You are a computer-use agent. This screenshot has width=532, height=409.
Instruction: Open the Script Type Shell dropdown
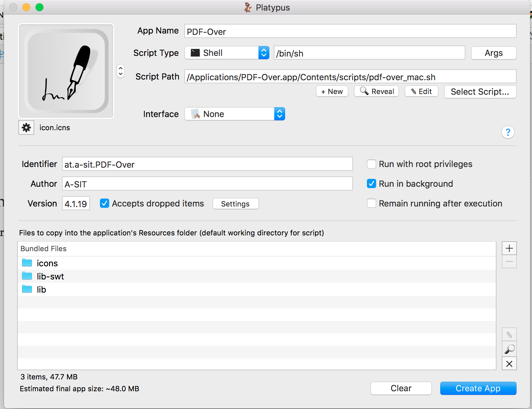click(227, 53)
